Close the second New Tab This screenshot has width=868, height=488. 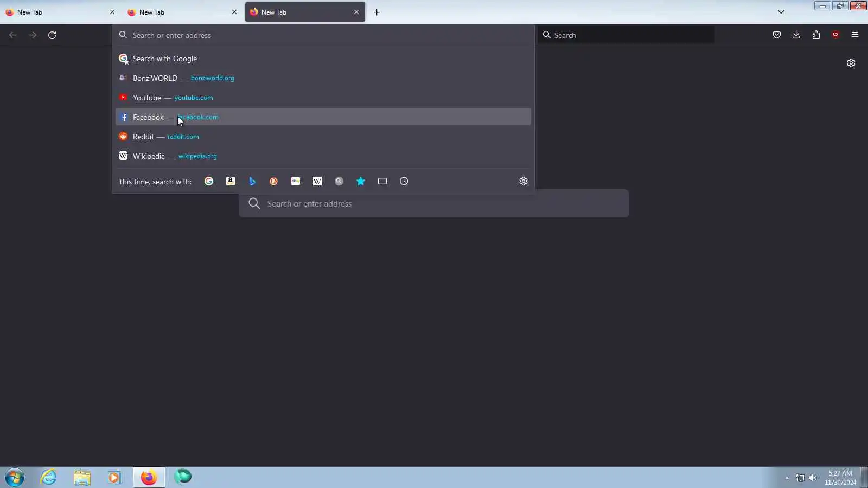(234, 12)
